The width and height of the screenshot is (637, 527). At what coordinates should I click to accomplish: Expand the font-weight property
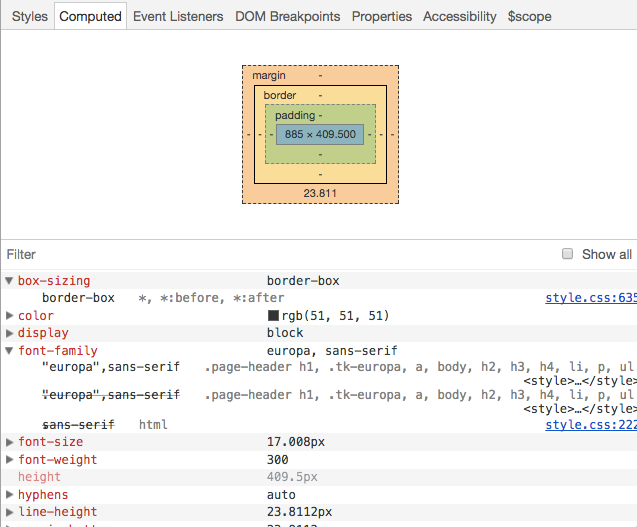pyautogui.click(x=9, y=460)
